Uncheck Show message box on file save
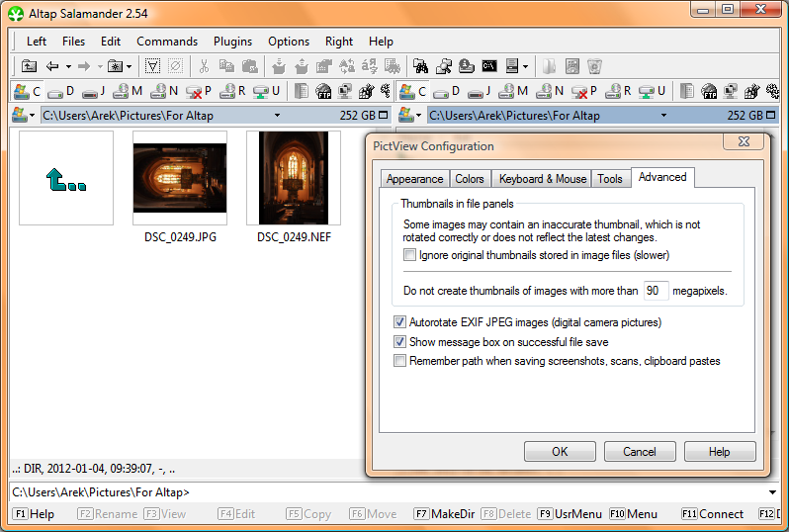The width and height of the screenshot is (789, 532). coord(400,342)
